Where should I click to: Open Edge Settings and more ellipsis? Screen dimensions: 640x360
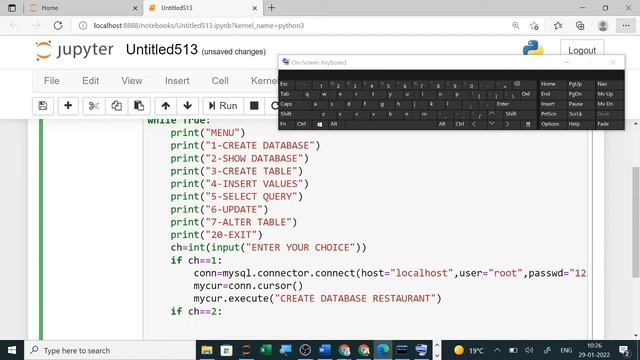pyautogui.click(x=626, y=25)
